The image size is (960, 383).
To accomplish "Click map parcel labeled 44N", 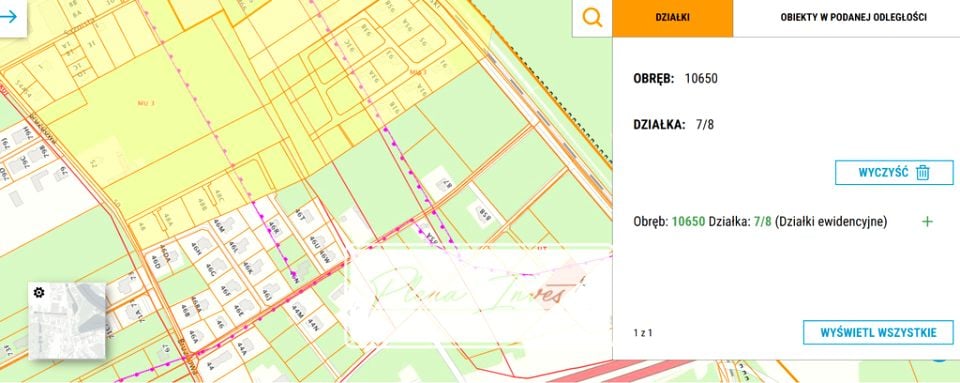I will 313,324.
